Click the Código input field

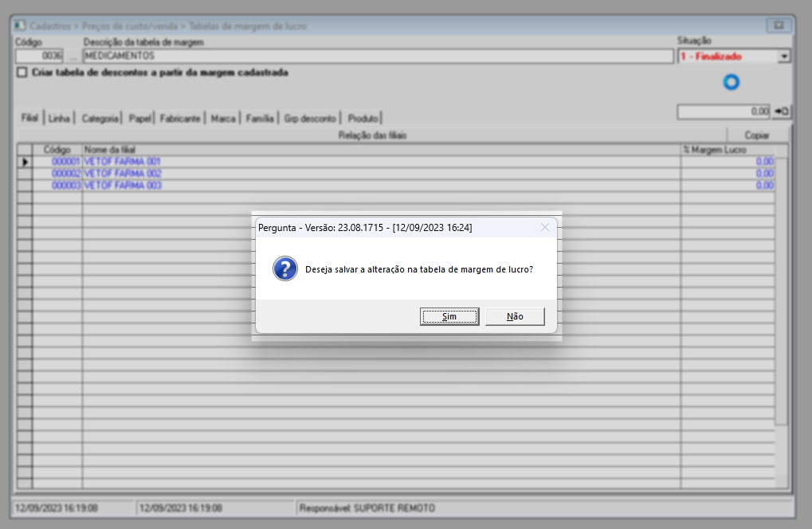[39, 56]
